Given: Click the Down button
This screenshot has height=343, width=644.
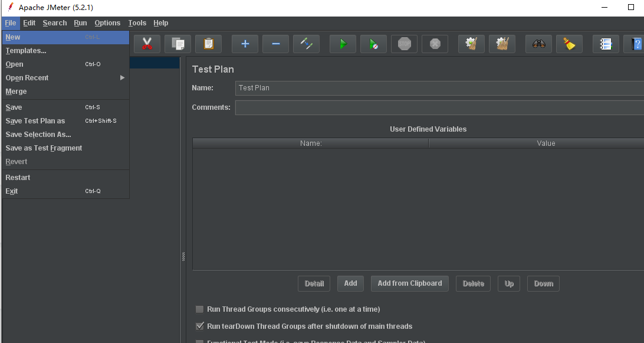Looking at the screenshot, I should click(x=543, y=283).
